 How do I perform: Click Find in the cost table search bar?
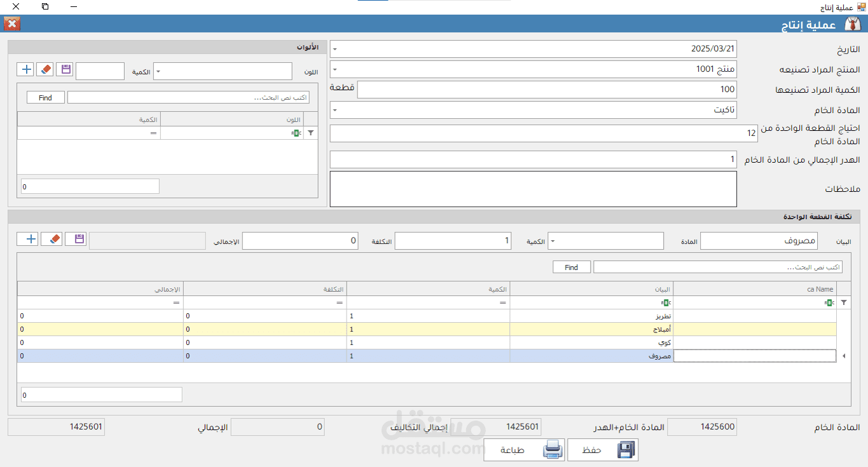click(x=571, y=267)
